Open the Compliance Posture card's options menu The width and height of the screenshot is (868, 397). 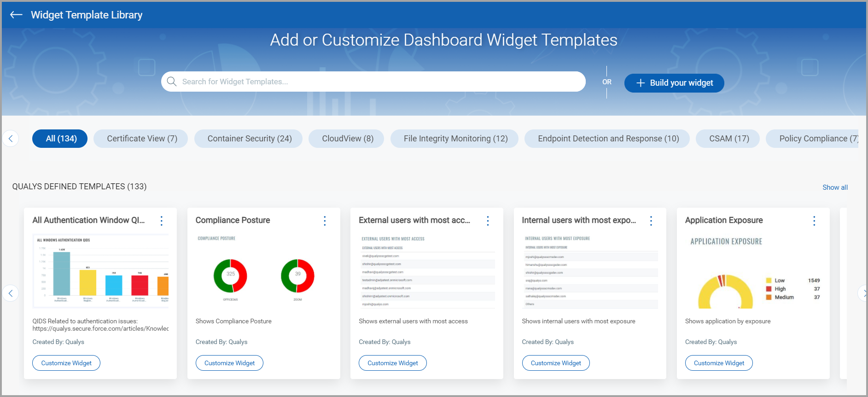click(325, 221)
